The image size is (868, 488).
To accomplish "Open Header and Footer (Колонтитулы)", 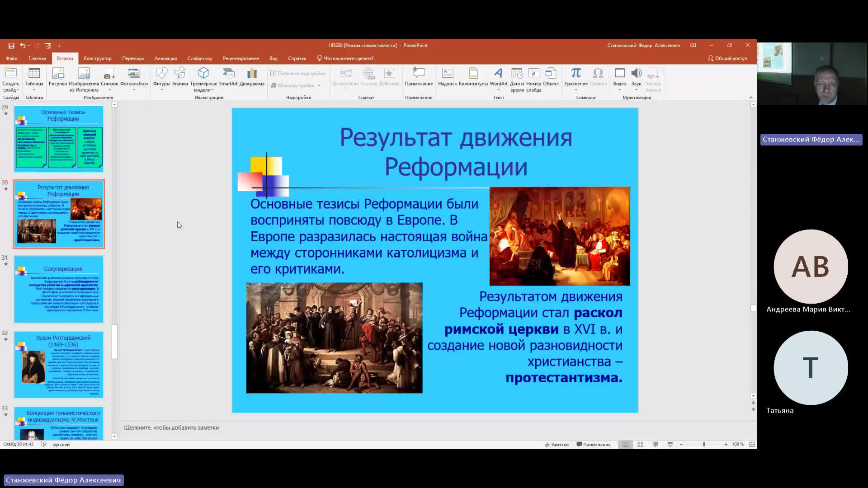I will click(473, 77).
